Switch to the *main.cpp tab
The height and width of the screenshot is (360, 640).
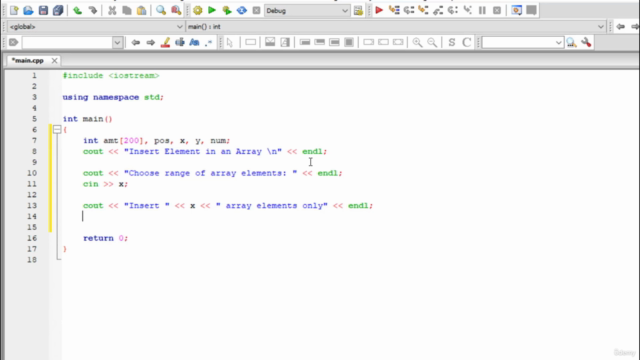[x=28, y=60]
